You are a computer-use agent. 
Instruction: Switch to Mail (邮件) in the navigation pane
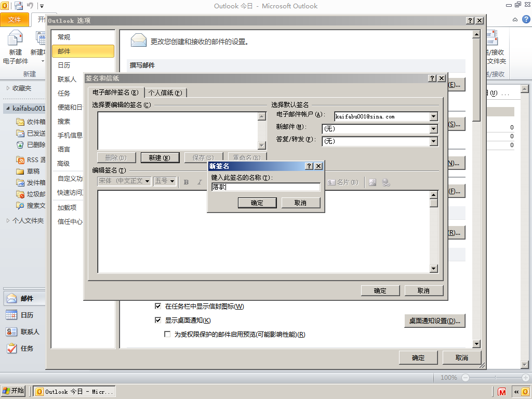24,299
